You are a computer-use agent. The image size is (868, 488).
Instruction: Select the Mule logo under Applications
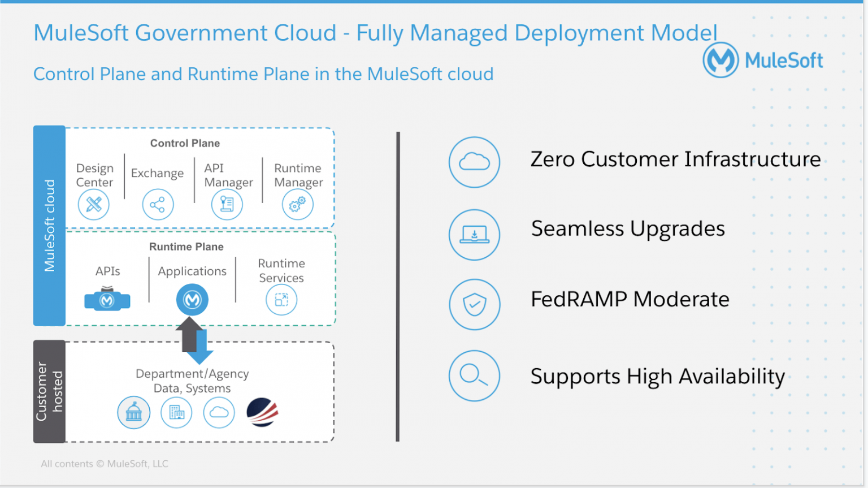click(192, 300)
